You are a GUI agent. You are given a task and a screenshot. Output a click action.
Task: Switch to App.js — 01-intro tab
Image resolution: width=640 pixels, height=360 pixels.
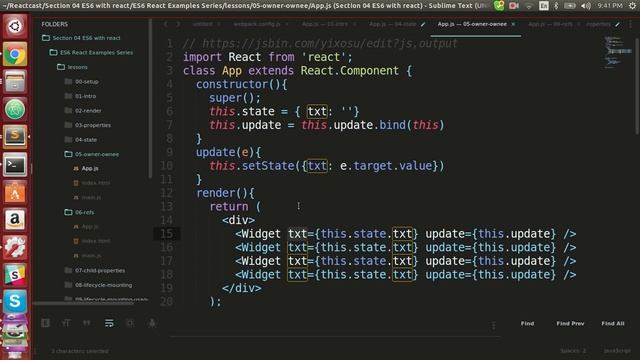point(325,24)
